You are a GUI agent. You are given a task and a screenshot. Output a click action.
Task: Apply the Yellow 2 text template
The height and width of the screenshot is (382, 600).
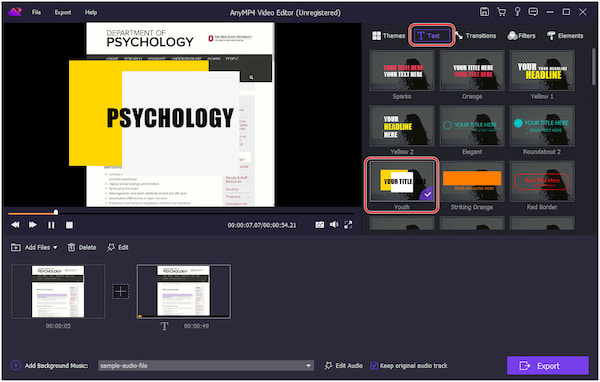pos(402,126)
